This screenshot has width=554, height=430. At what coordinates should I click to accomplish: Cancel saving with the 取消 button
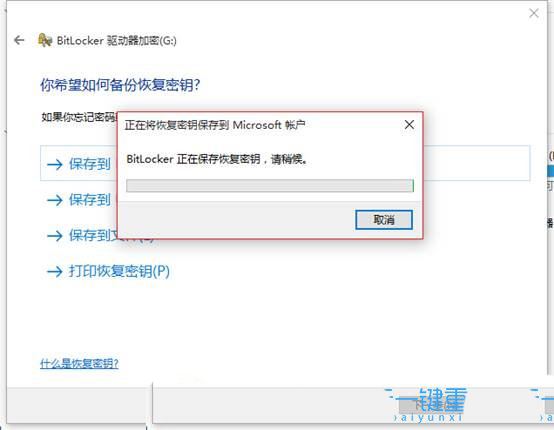384,220
